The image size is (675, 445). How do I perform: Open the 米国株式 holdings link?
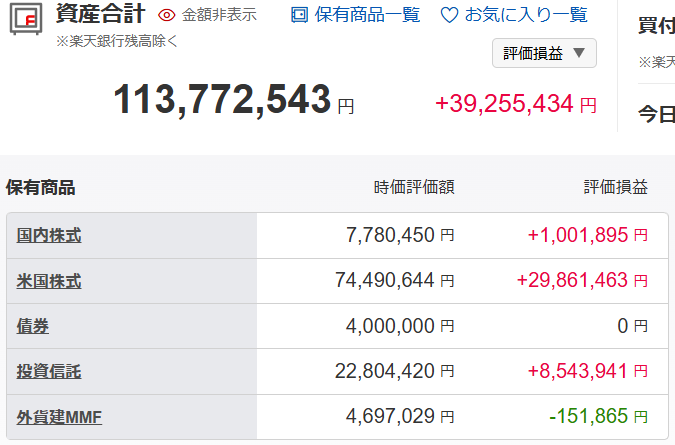(x=49, y=281)
